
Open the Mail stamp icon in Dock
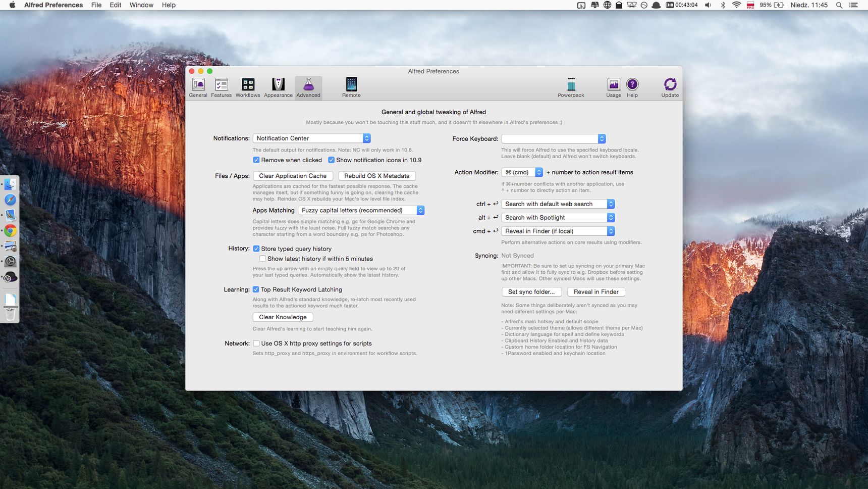(10, 215)
